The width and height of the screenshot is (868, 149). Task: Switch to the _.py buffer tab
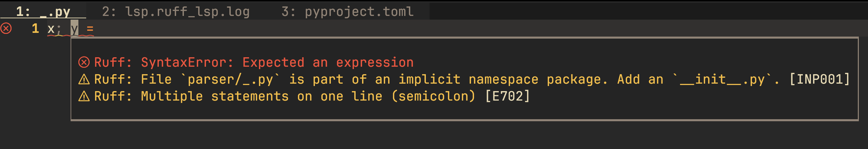43,12
